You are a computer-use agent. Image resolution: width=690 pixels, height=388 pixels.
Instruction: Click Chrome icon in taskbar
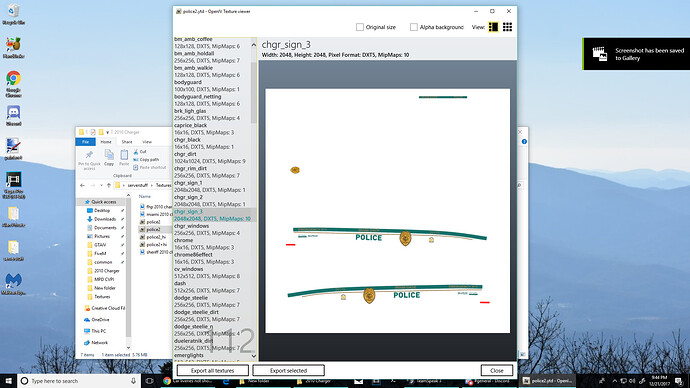pyautogui.click(x=167, y=381)
